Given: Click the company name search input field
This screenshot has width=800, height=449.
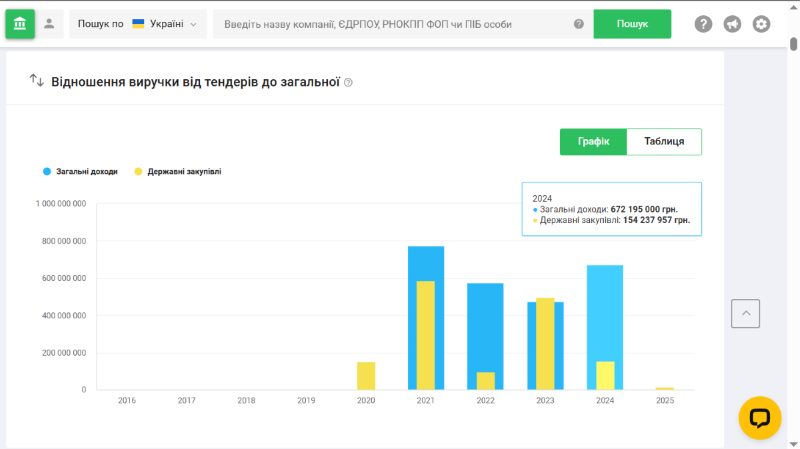Looking at the screenshot, I should [x=395, y=24].
